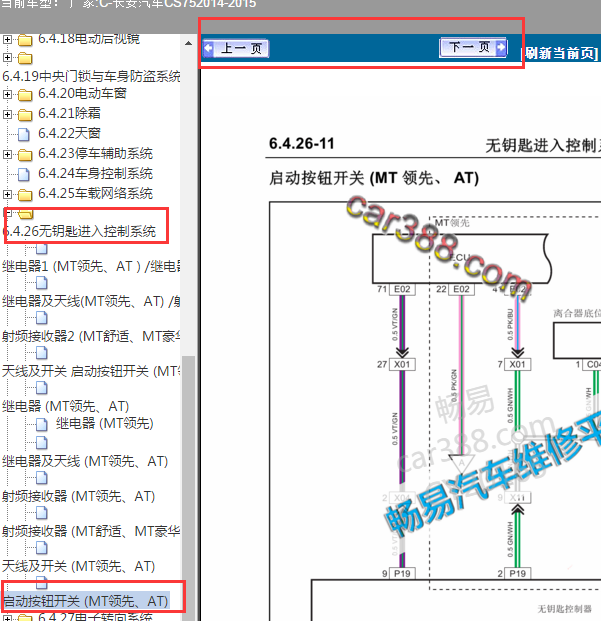Expand the 6.4.27电子转向系统 folder

[7, 617]
